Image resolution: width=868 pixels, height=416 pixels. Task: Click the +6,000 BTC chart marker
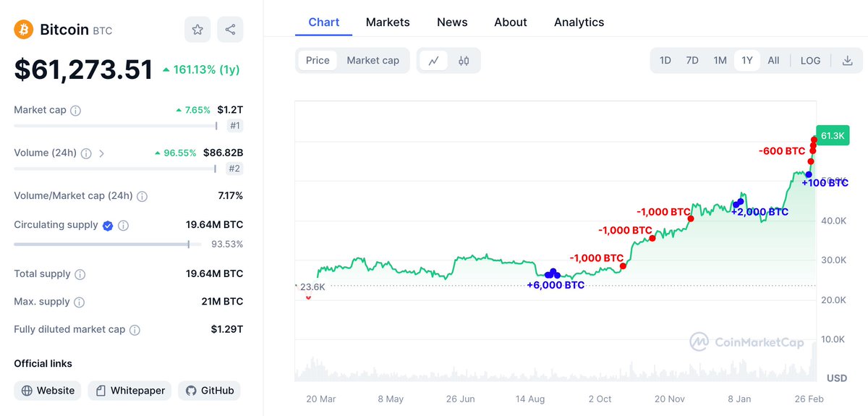553,273
